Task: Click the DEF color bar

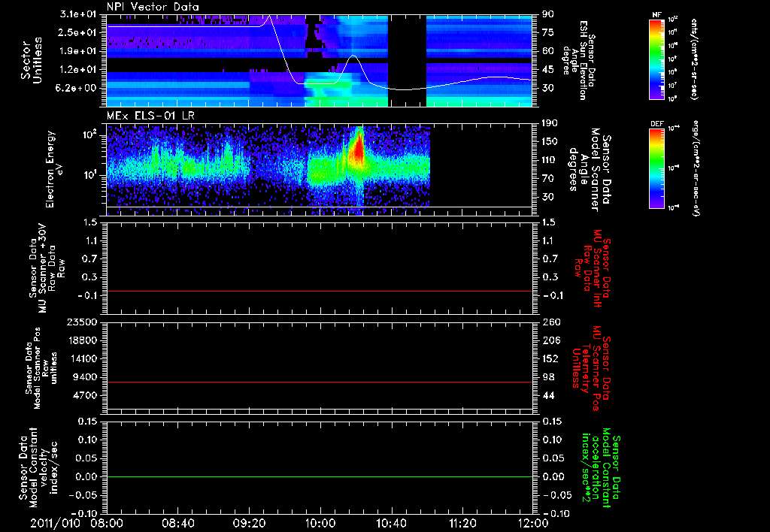Action: point(656,168)
